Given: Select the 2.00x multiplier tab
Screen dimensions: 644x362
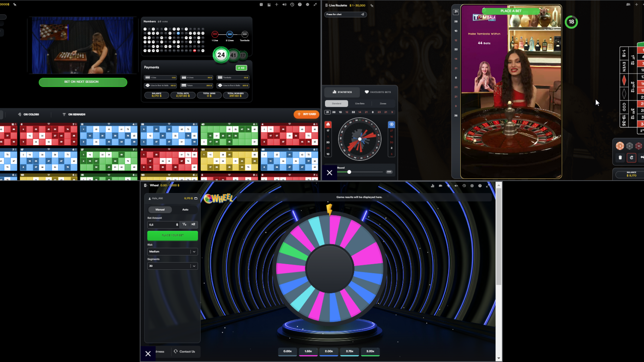Looking at the screenshot, I should 329,351.
